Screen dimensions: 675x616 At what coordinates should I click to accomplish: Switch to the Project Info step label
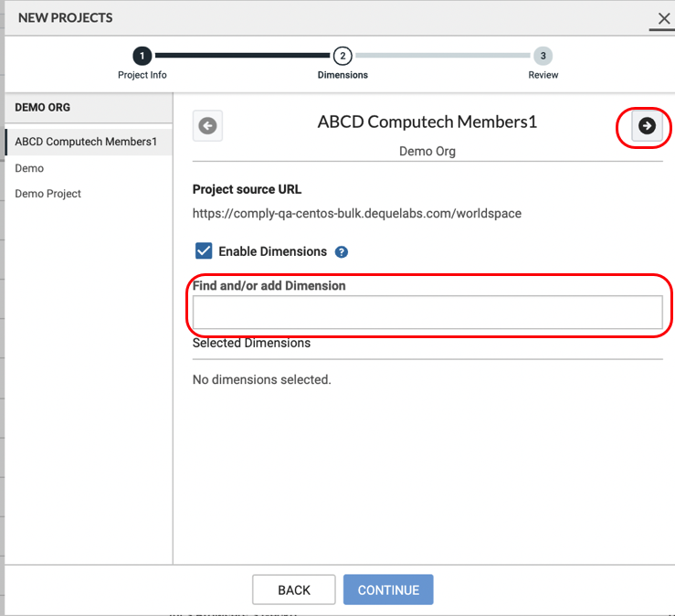142,75
